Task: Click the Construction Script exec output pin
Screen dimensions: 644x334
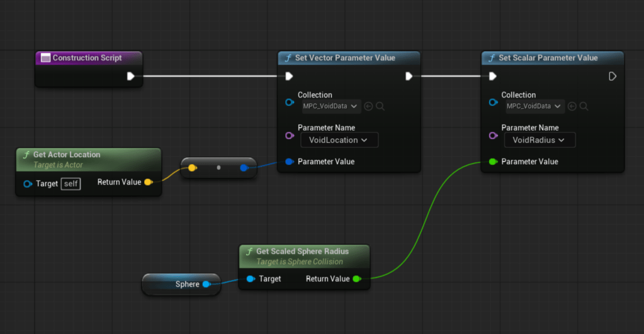Action: 130,77
